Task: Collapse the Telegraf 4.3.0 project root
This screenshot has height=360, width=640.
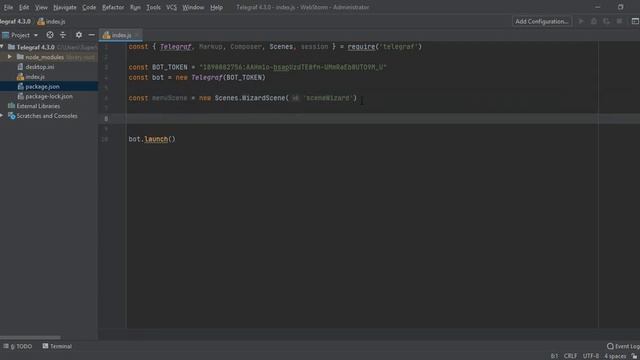Action: 2,47
